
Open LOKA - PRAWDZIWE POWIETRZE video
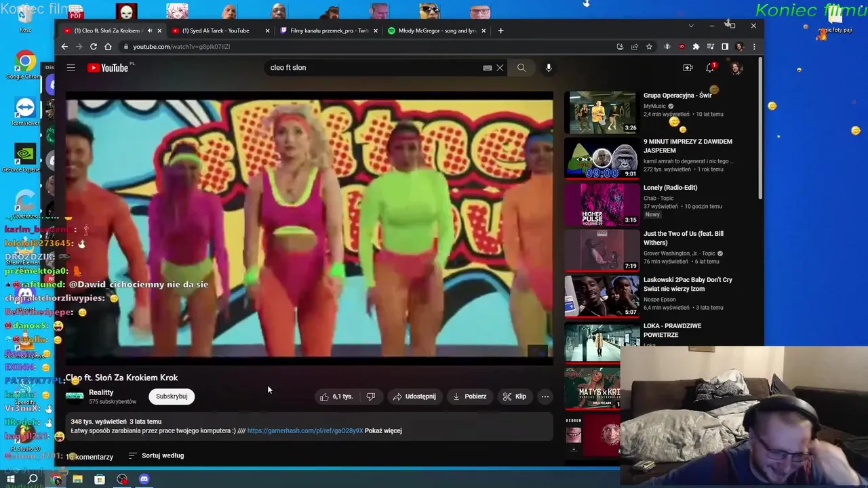672,330
